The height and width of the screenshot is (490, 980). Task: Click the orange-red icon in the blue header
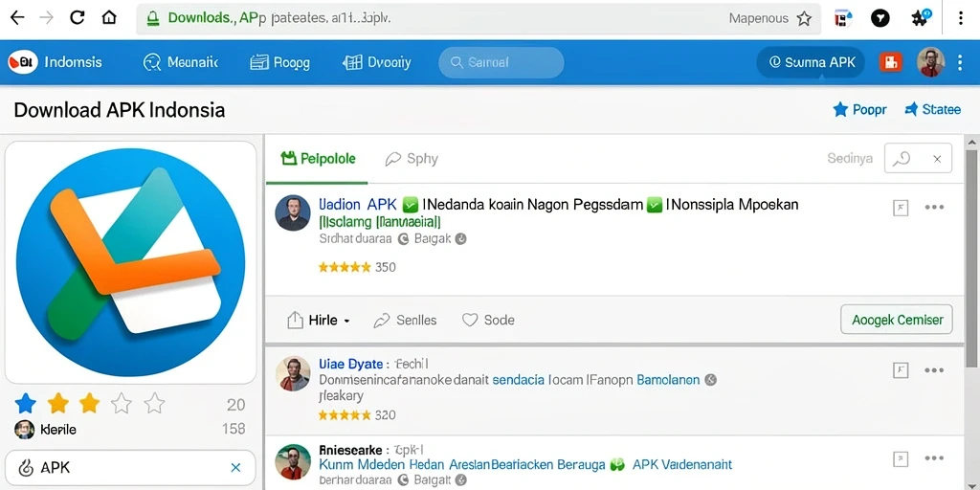[891, 62]
